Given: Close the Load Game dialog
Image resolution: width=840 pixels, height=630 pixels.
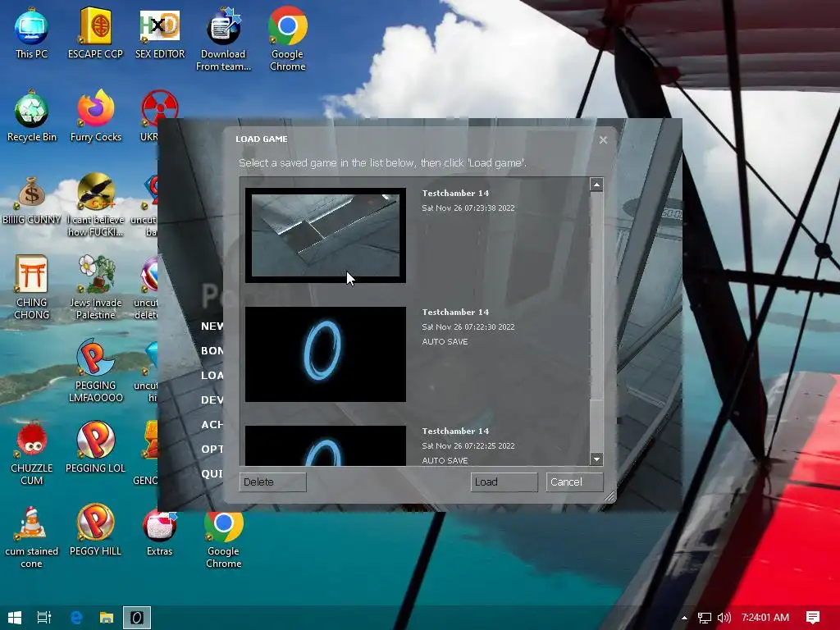Looking at the screenshot, I should 603,139.
